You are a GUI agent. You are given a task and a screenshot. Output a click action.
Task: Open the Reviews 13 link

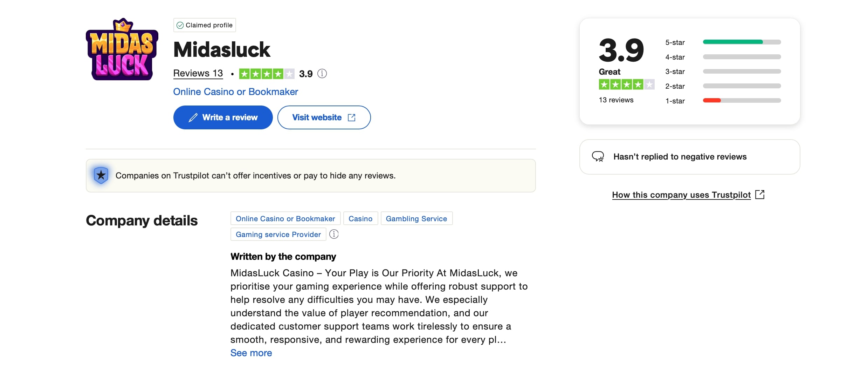198,73
